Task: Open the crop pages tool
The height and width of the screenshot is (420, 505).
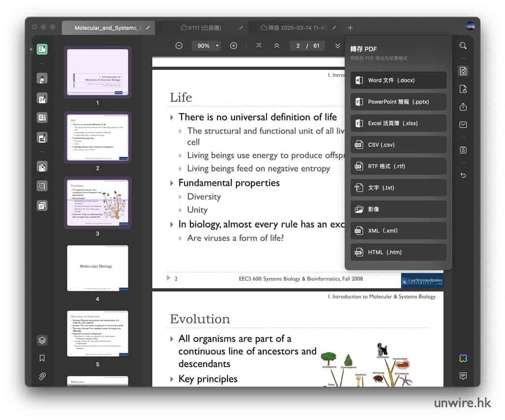Action: [x=42, y=186]
